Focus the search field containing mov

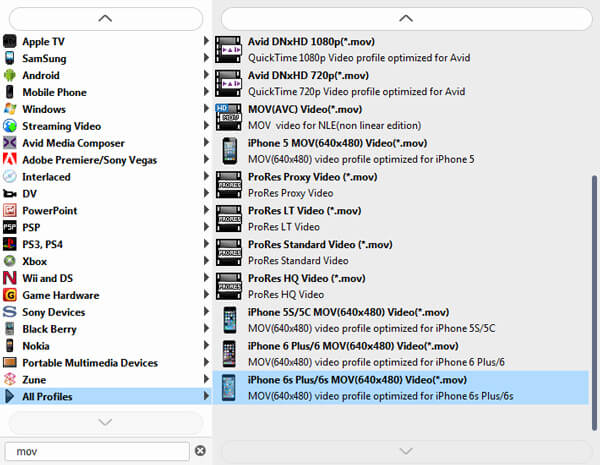(97, 451)
